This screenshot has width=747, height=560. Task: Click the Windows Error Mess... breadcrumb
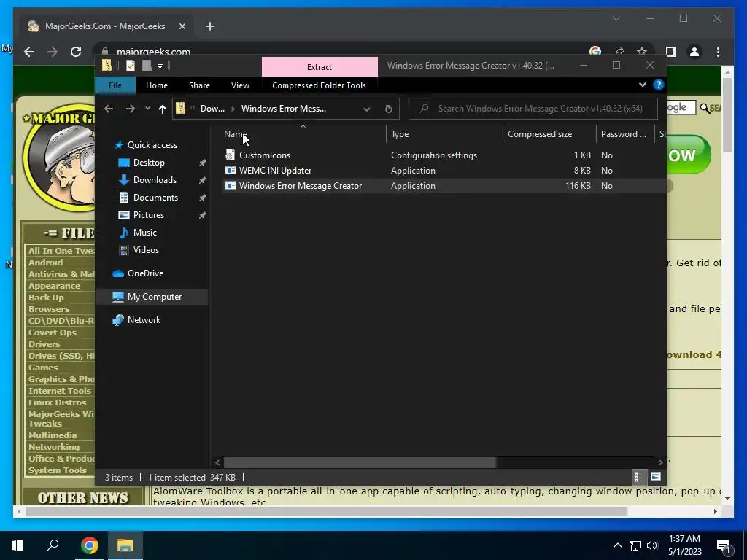tap(284, 109)
